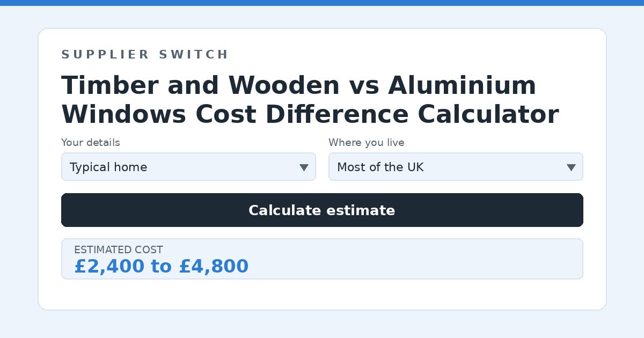
Task: Click the estimated cost result panel
Action: tap(322, 259)
